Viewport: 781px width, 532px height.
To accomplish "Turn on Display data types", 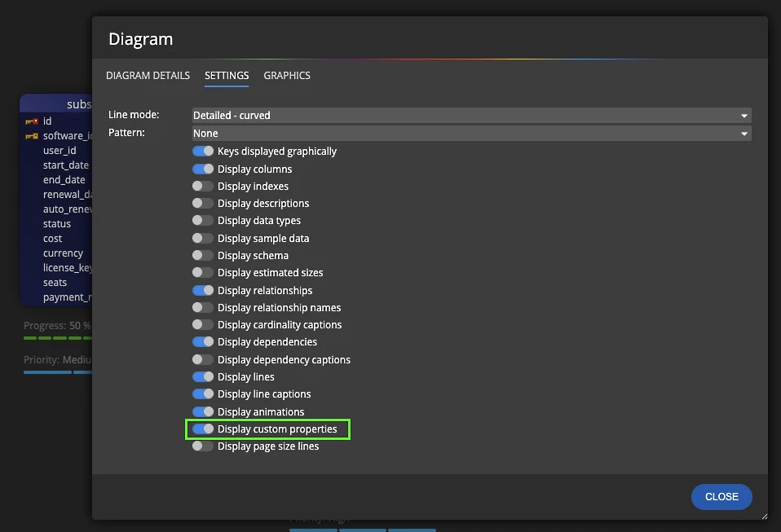I will pyautogui.click(x=203, y=221).
